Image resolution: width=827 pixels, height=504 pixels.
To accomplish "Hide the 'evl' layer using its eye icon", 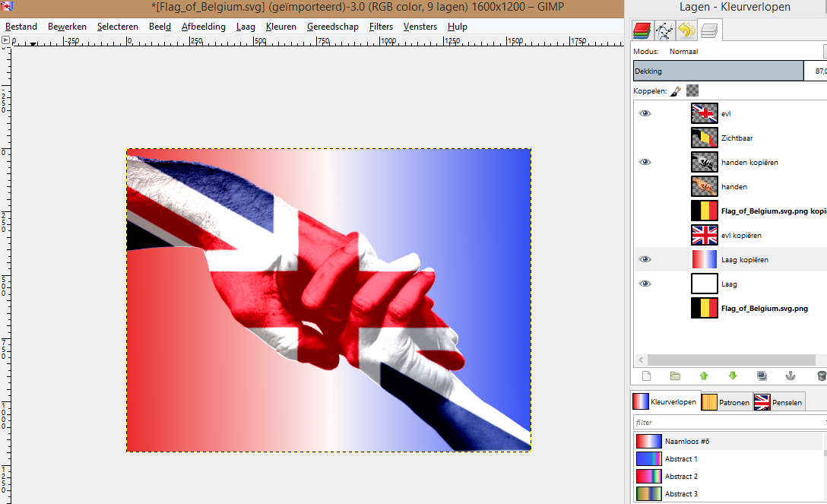I will tap(645, 113).
